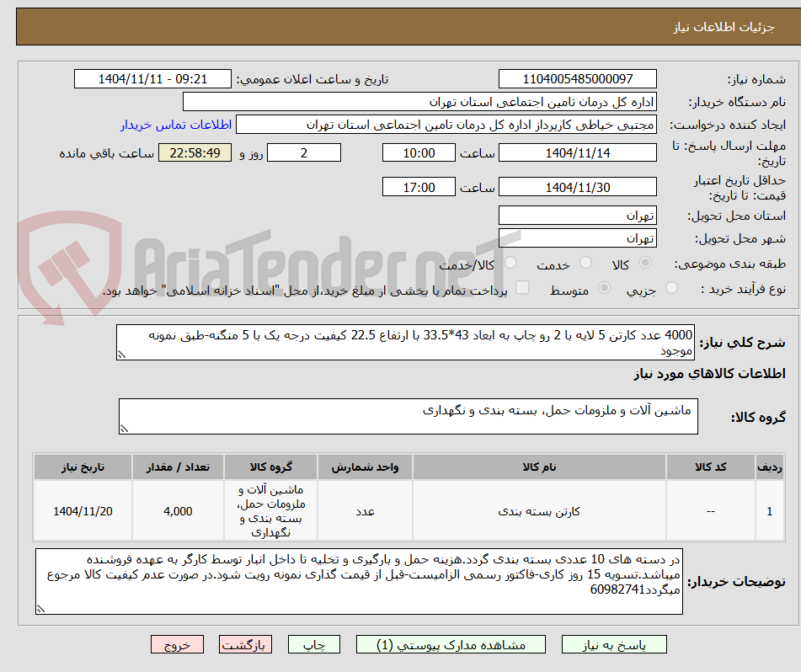Toggle the Islamic treasury payment checkbox

[x=522, y=288]
